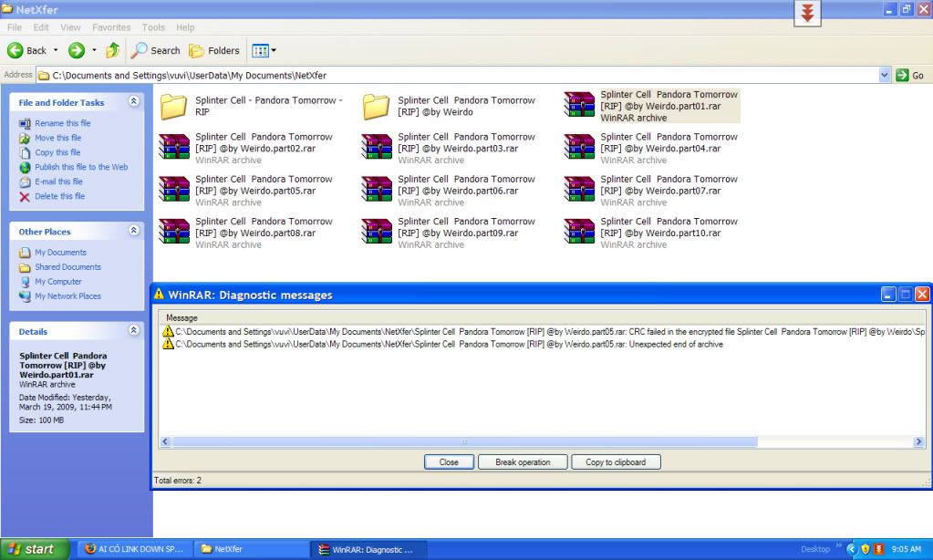The width and height of the screenshot is (933, 560).
Task: Collapse the Other Places panel
Action: pyautogui.click(x=134, y=231)
